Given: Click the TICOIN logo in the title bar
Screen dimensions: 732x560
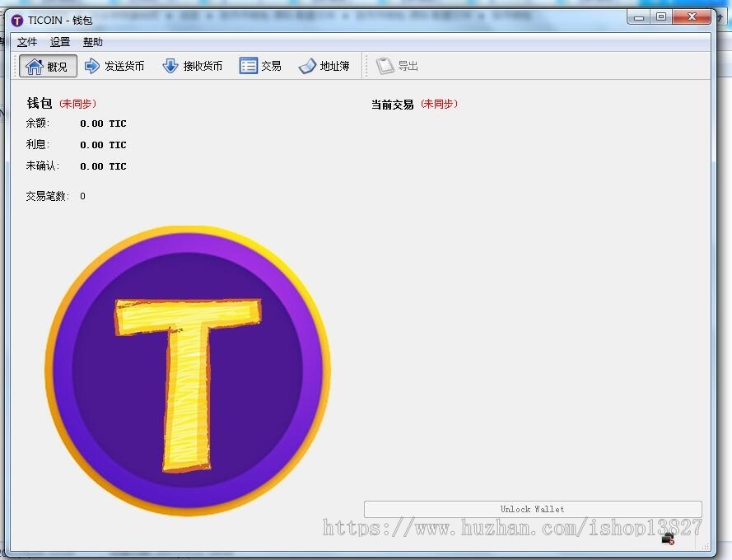Looking at the screenshot, I should coord(16,19).
